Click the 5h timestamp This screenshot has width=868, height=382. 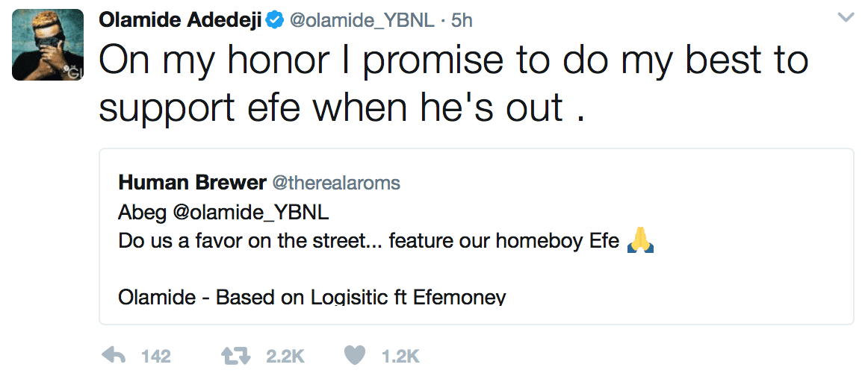tap(461, 20)
